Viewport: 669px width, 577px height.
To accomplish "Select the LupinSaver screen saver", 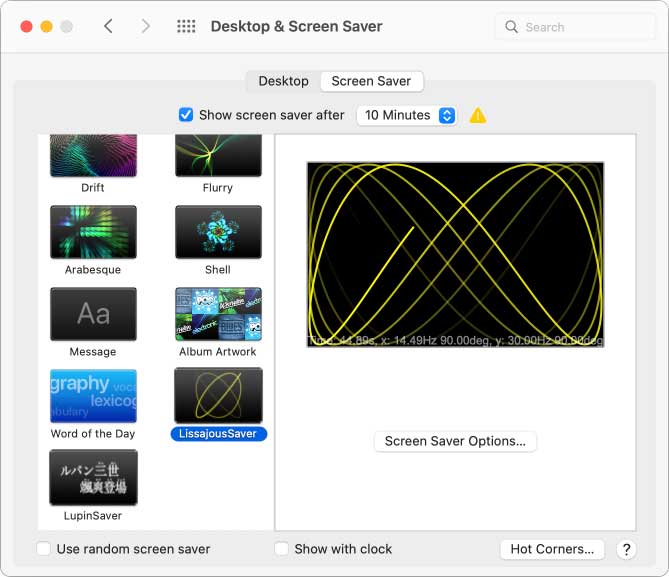I will pyautogui.click(x=93, y=478).
